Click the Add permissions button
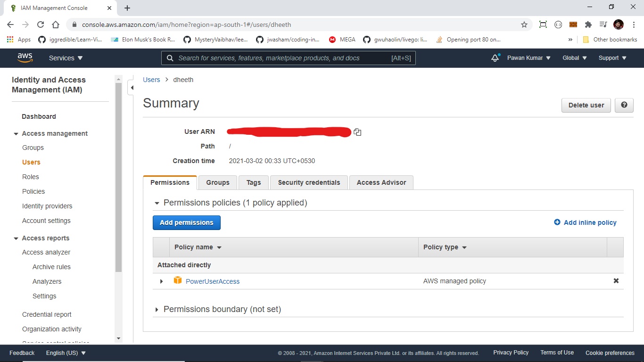The image size is (644, 362). click(x=187, y=222)
